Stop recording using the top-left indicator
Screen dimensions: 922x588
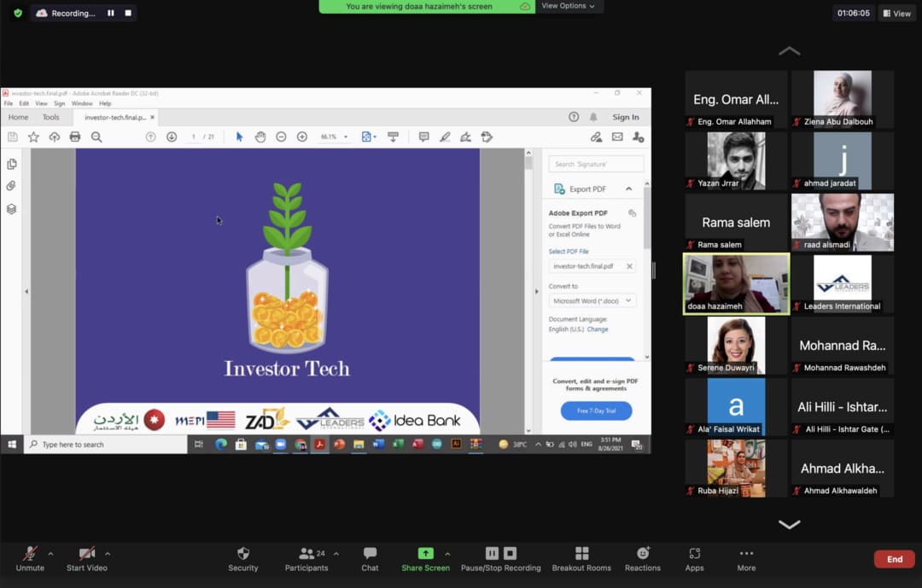click(x=128, y=13)
